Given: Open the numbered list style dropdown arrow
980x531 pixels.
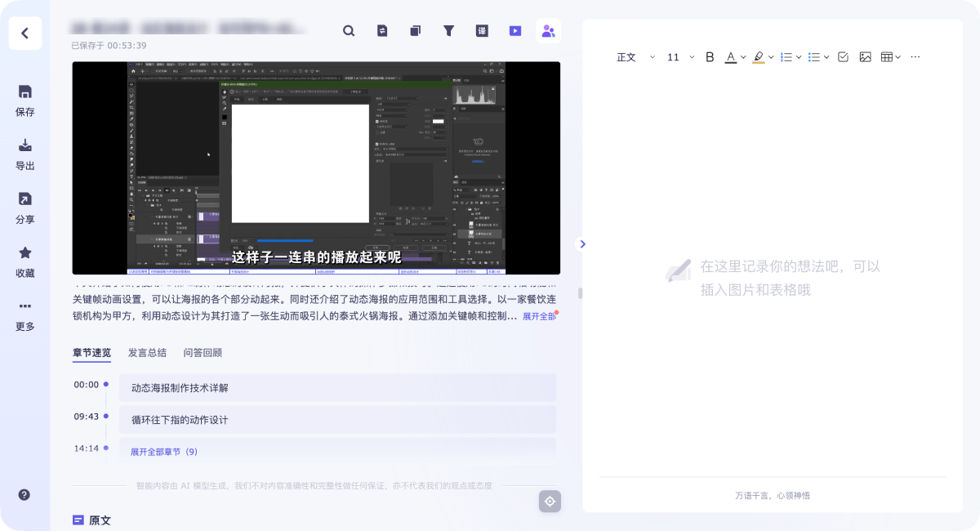Looking at the screenshot, I should click(799, 57).
